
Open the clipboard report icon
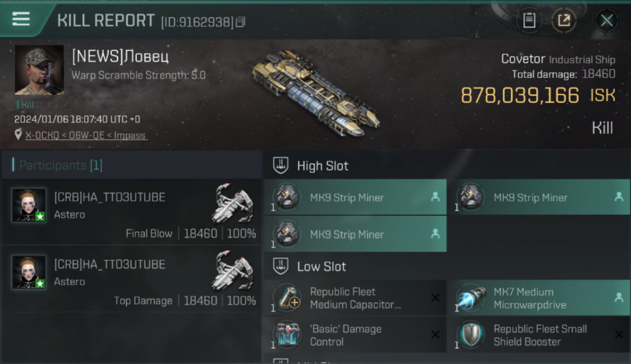click(x=529, y=20)
